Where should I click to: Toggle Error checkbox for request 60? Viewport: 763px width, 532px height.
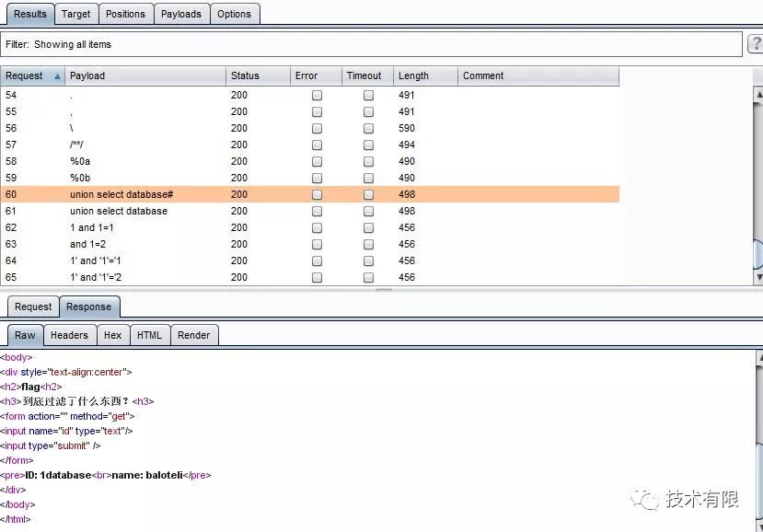[x=317, y=195]
